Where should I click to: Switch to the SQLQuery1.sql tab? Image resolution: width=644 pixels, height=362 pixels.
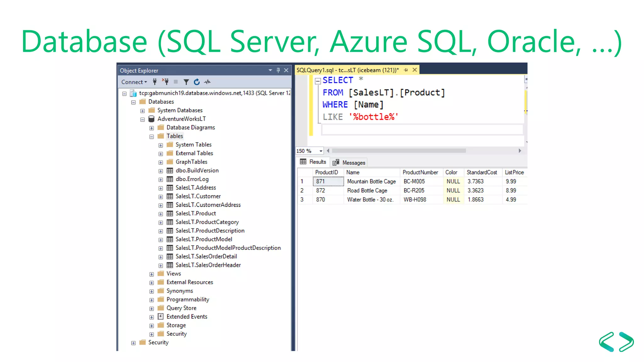point(347,70)
